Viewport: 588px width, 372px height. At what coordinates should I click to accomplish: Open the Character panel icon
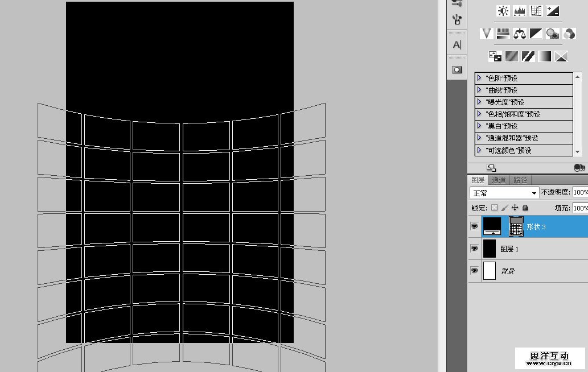point(457,45)
